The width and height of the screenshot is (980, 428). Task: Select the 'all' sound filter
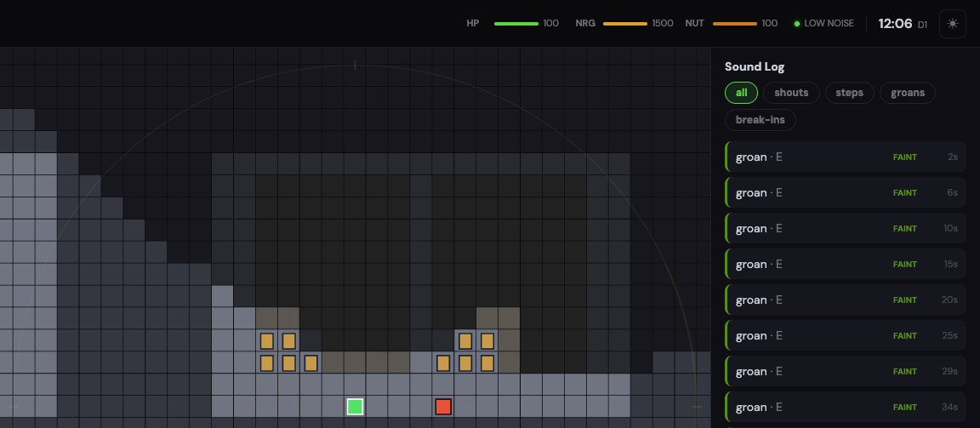click(741, 93)
